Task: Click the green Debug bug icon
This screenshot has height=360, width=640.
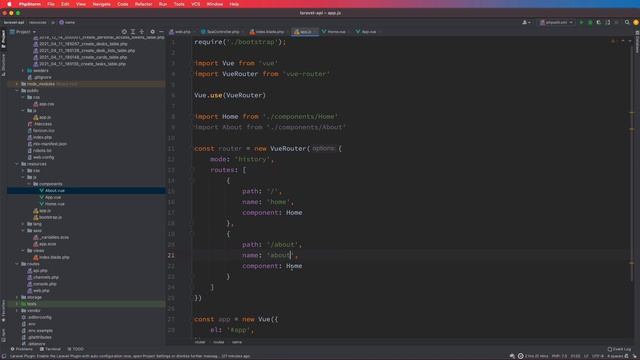Action: point(590,22)
